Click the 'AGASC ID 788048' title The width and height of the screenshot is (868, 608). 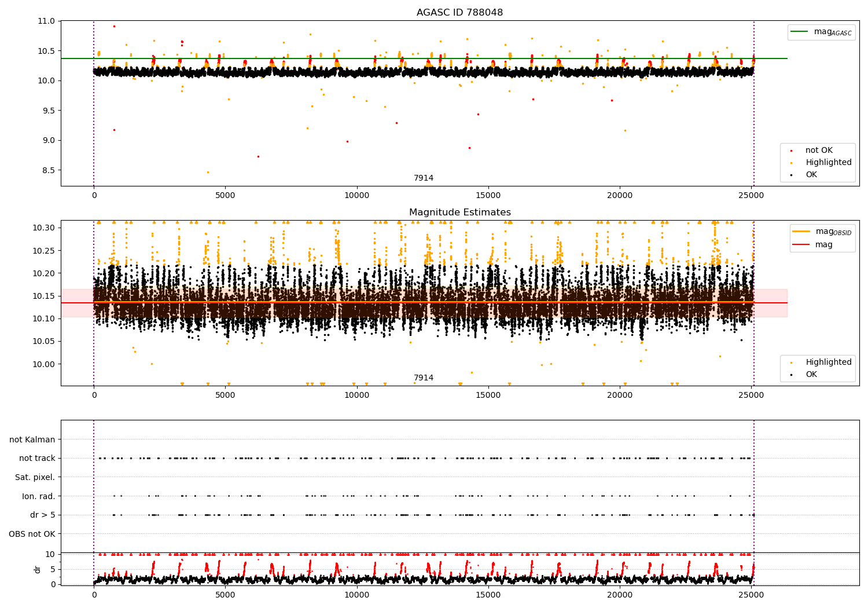pyautogui.click(x=459, y=13)
